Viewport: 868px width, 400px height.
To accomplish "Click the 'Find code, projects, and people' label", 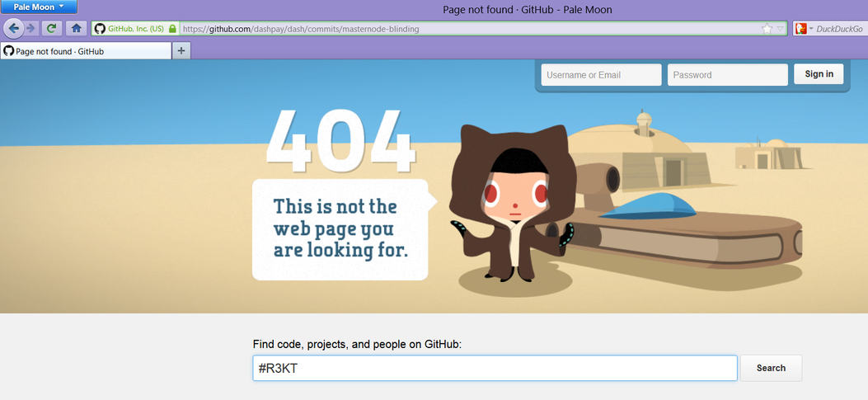I will click(357, 344).
